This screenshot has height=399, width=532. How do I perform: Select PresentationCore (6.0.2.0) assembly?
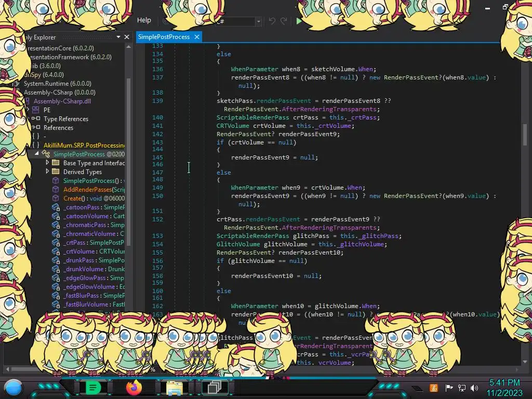[60, 48]
